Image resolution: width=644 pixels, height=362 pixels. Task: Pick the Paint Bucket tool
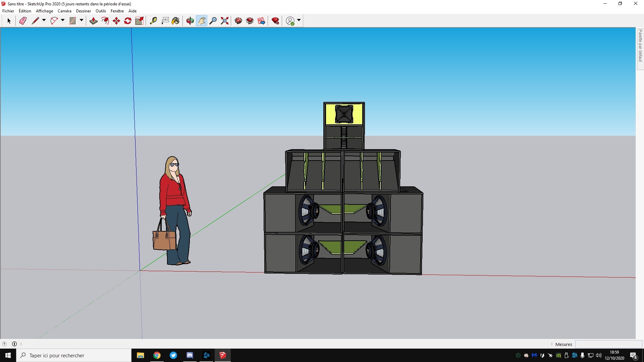tap(175, 21)
